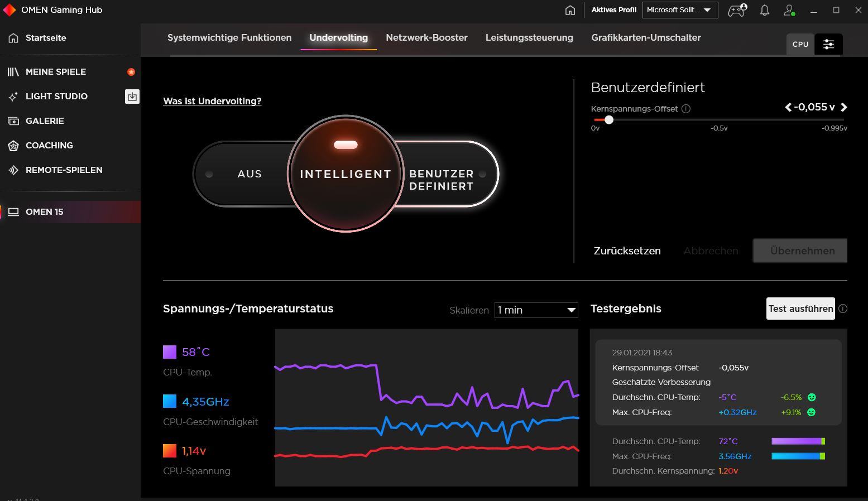Image resolution: width=868 pixels, height=501 pixels.
Task: Click test result card dated 29.01.2021
Action: pos(718,382)
